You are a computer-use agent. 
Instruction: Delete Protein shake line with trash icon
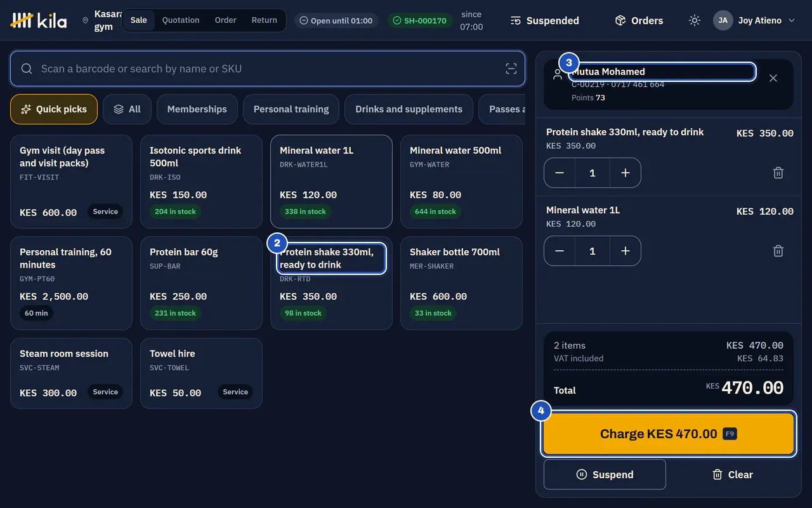(x=778, y=173)
